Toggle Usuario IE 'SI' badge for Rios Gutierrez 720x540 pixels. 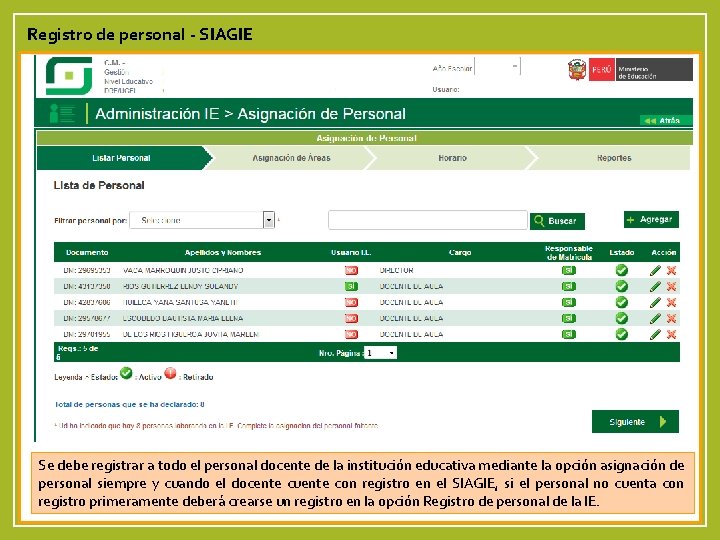click(x=351, y=287)
